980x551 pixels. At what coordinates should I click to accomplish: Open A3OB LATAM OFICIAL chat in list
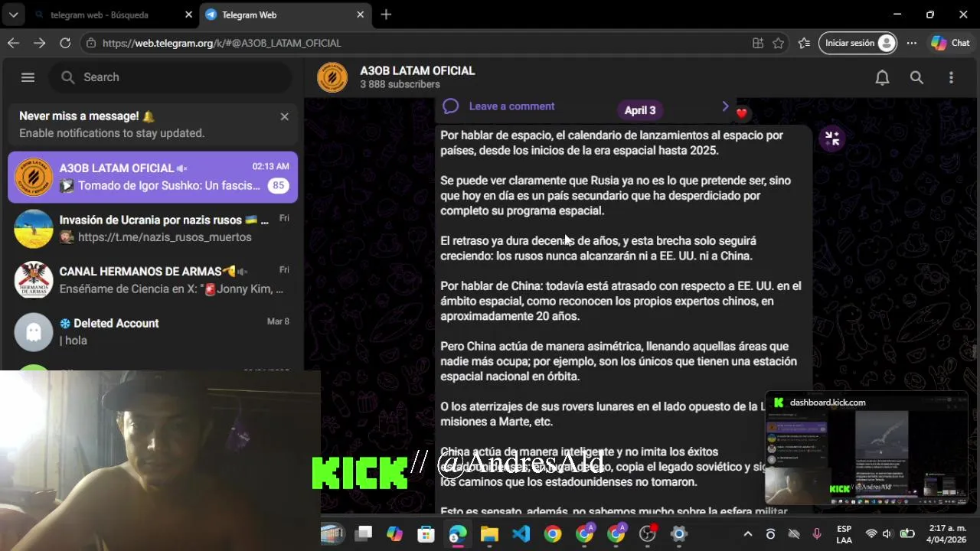[153, 177]
